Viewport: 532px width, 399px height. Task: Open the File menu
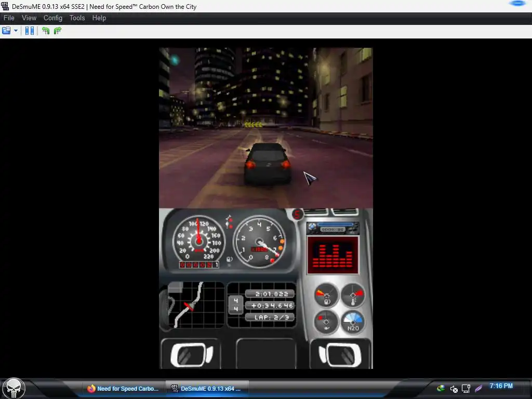[x=9, y=18]
